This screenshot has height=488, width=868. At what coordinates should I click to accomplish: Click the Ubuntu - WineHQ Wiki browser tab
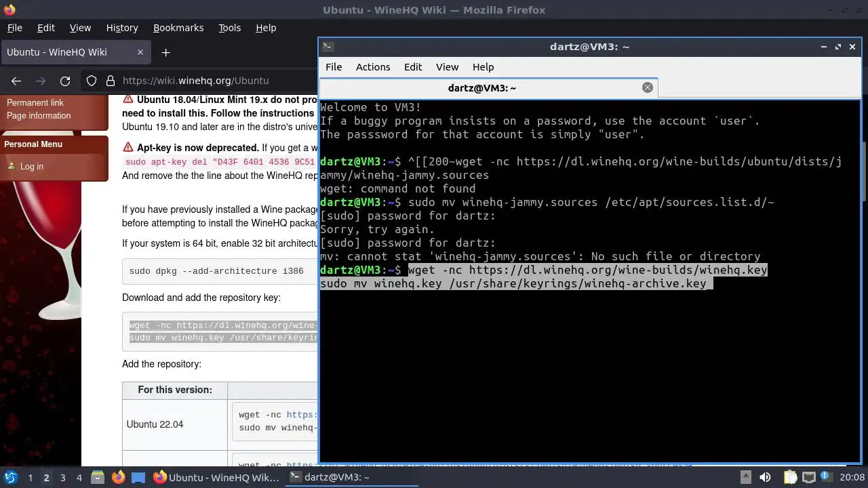click(x=75, y=52)
